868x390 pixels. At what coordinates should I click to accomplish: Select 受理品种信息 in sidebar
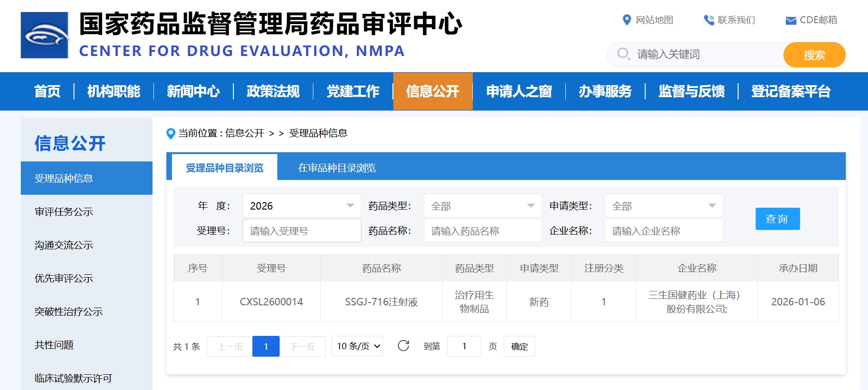tap(86, 178)
